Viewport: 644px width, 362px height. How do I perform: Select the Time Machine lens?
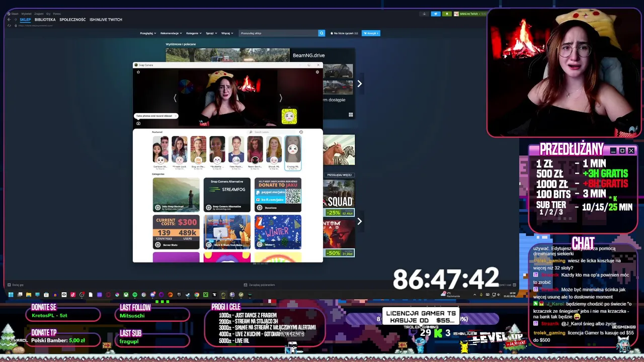tap(236, 153)
